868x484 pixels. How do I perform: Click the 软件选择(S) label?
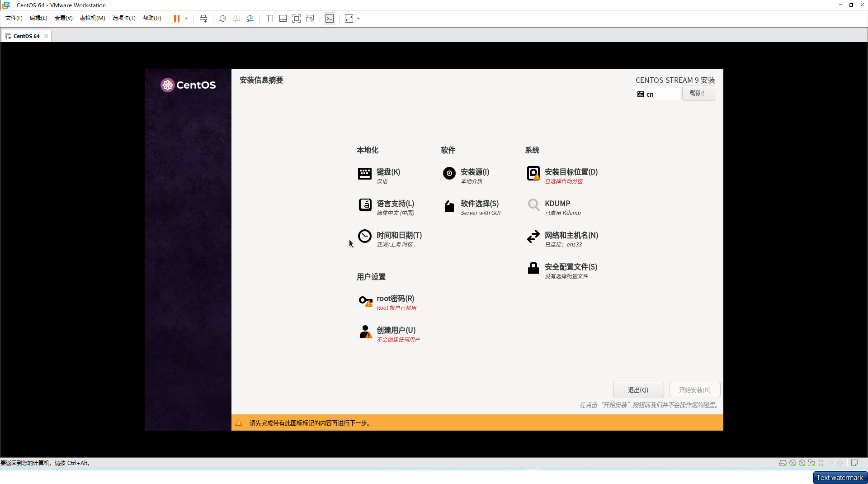point(480,204)
